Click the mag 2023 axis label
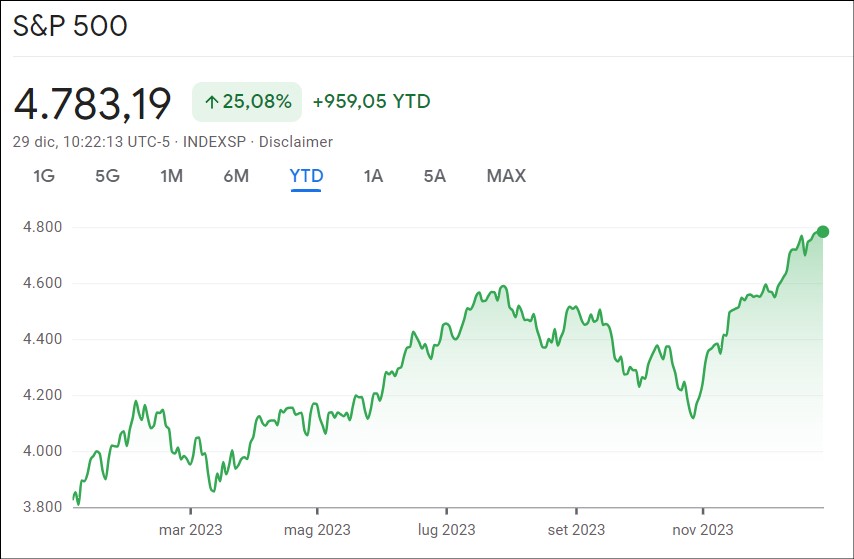 [317, 530]
